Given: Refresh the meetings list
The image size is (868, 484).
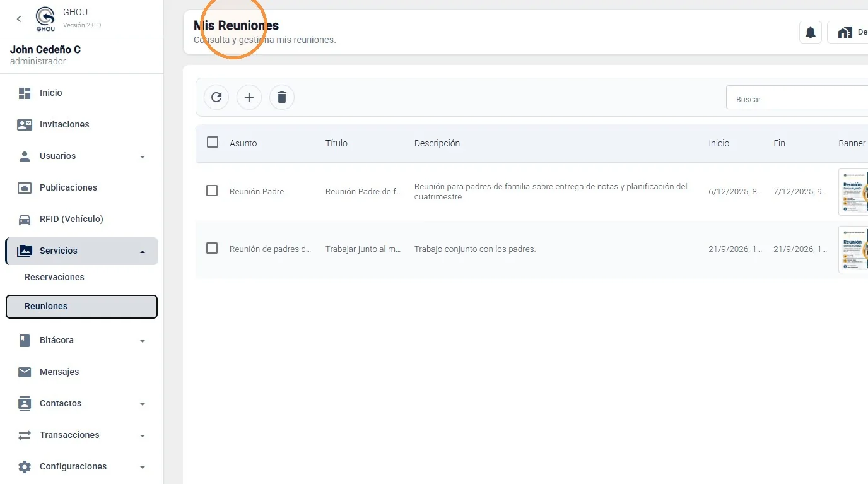Looking at the screenshot, I should (x=216, y=97).
